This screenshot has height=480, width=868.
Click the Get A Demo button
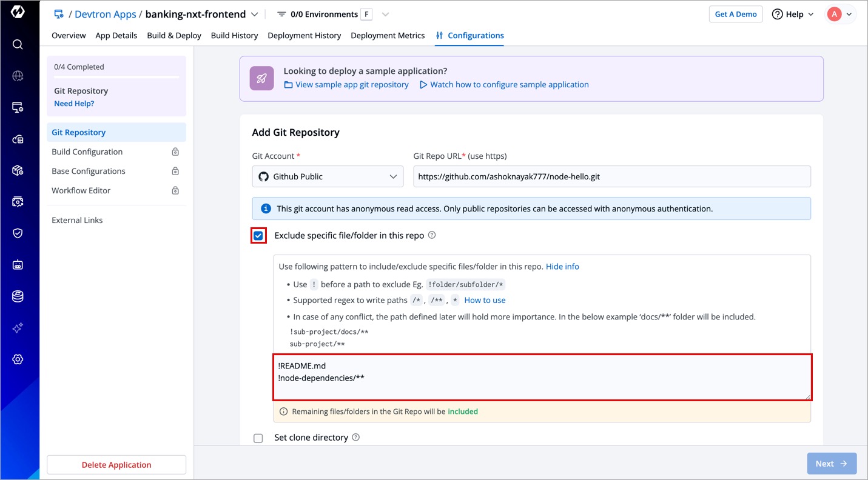(735, 15)
